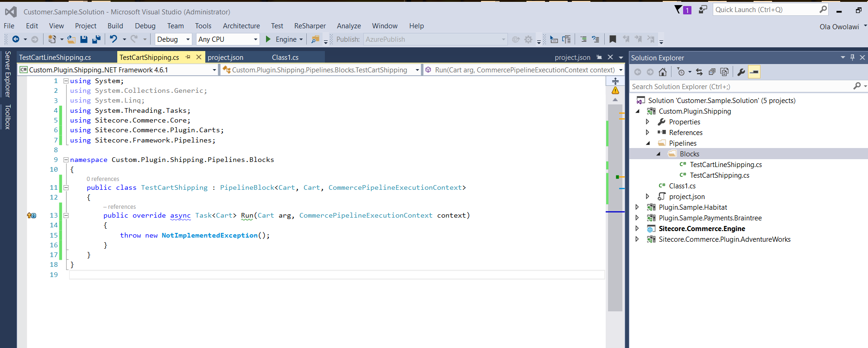Click the Ola Owolawi account name
868x348 pixels.
pyautogui.click(x=839, y=26)
